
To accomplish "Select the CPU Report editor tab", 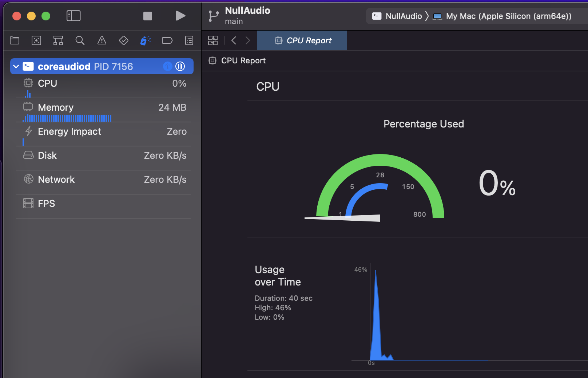I will pos(302,40).
